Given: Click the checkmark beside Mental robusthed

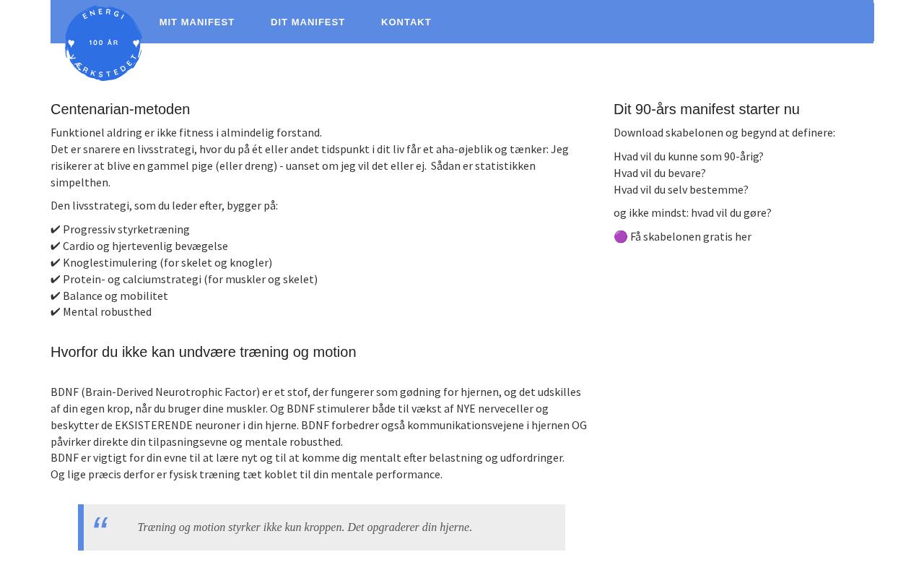Looking at the screenshot, I should pyautogui.click(x=56, y=312).
